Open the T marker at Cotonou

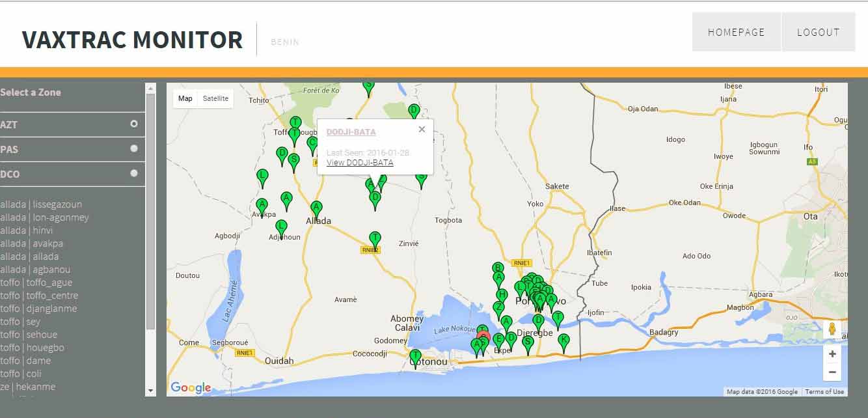click(x=415, y=357)
